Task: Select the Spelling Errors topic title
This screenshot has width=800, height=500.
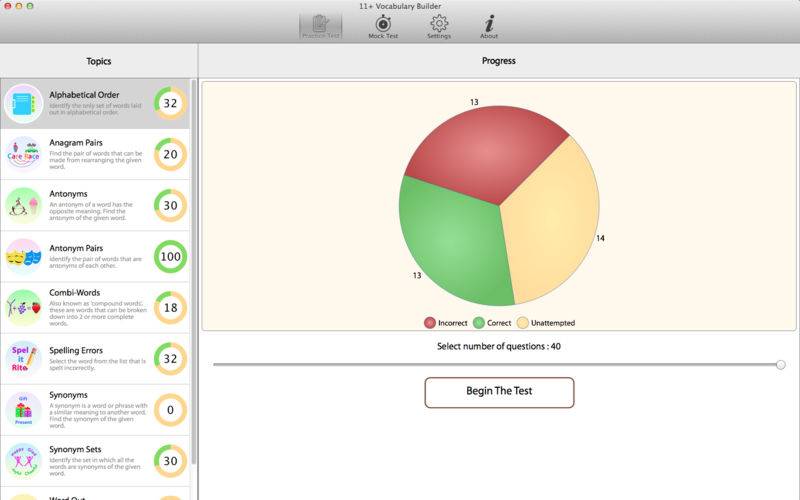Action: pos(76,351)
